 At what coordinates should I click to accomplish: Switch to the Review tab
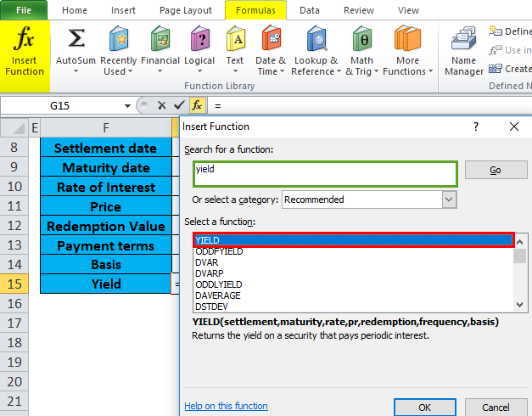pyautogui.click(x=359, y=10)
